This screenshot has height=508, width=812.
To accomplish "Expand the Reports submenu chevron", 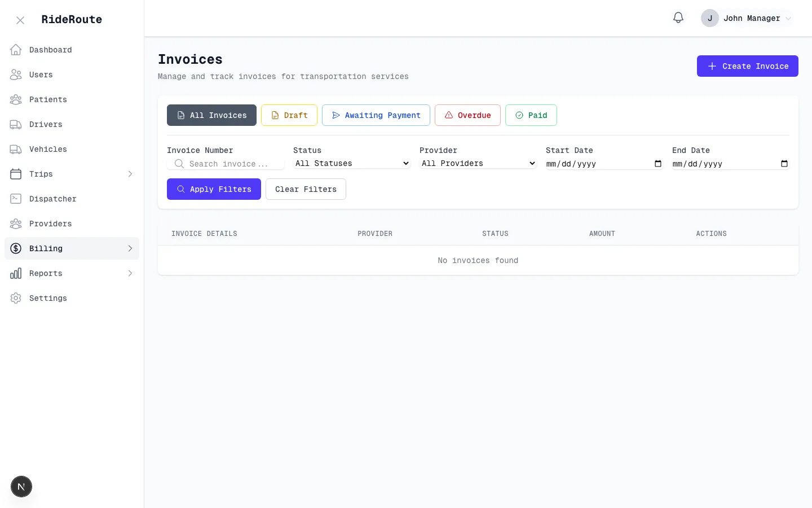I will (x=130, y=273).
